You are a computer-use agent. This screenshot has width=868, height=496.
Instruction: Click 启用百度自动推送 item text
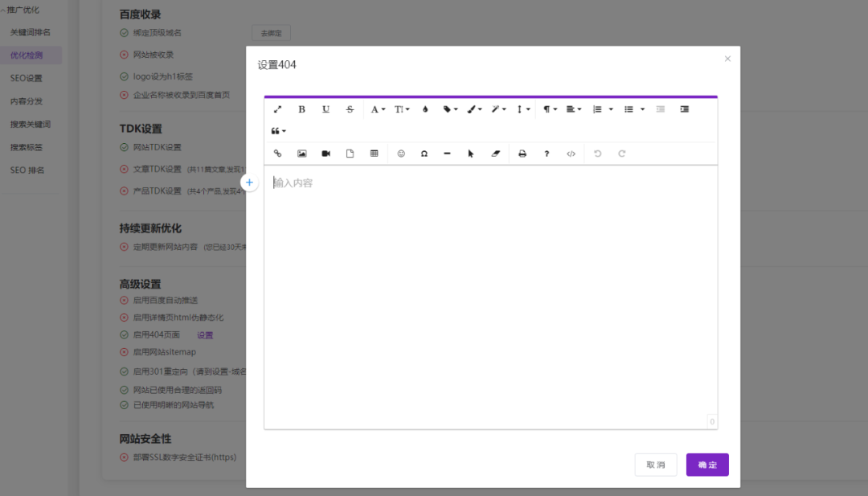pos(165,300)
